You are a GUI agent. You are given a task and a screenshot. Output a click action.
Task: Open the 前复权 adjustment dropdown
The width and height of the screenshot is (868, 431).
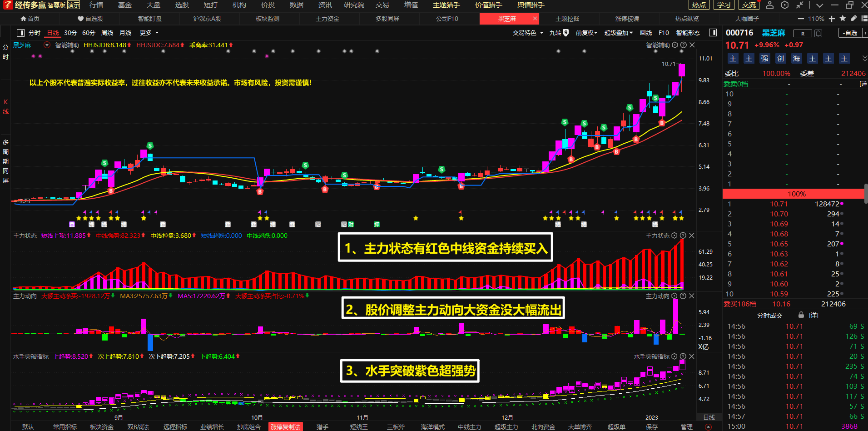click(586, 33)
